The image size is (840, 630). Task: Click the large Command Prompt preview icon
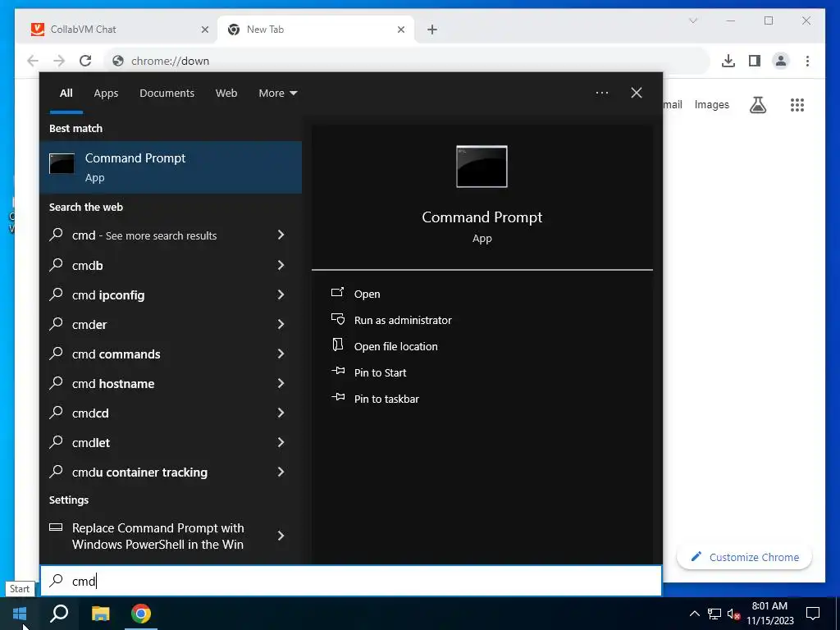pyautogui.click(x=482, y=167)
